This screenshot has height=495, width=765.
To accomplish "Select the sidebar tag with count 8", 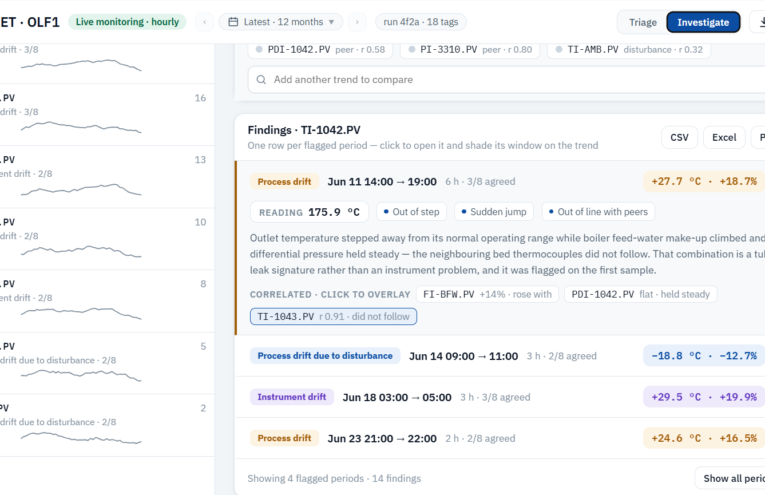I will tap(107, 301).
